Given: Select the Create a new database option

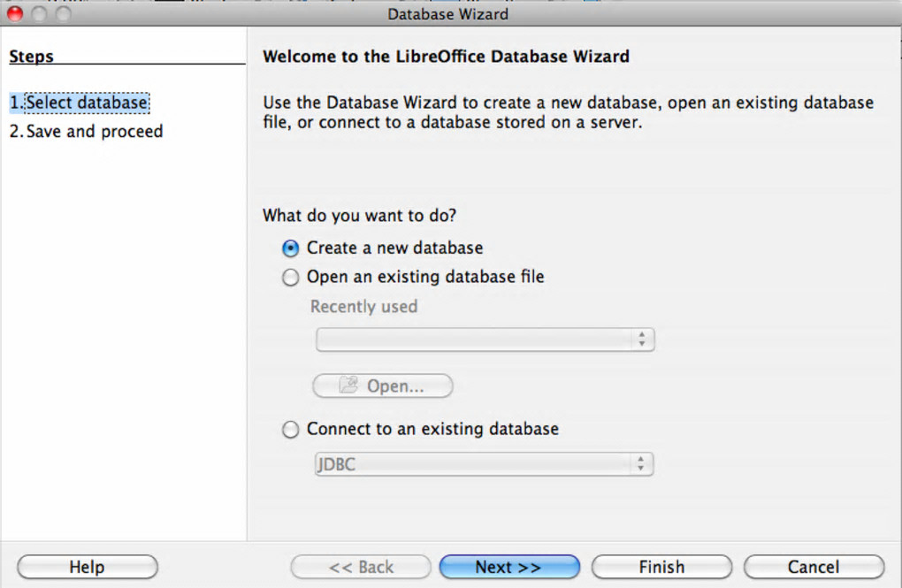Looking at the screenshot, I should pyautogui.click(x=291, y=248).
